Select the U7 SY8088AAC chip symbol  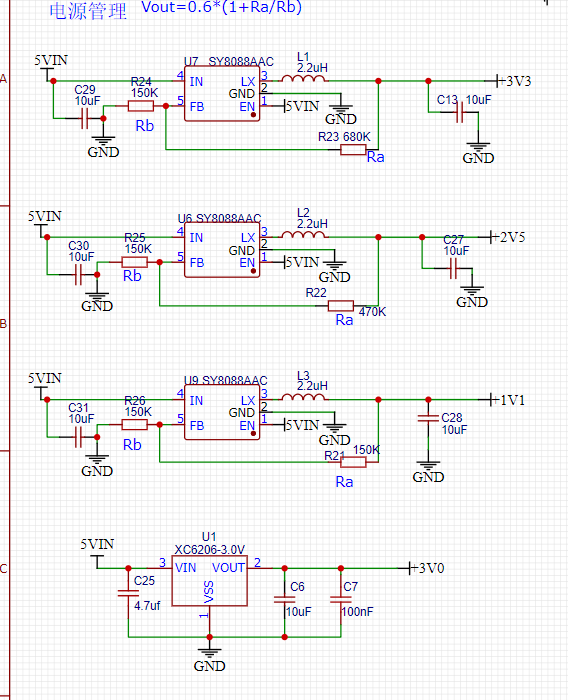[222, 94]
